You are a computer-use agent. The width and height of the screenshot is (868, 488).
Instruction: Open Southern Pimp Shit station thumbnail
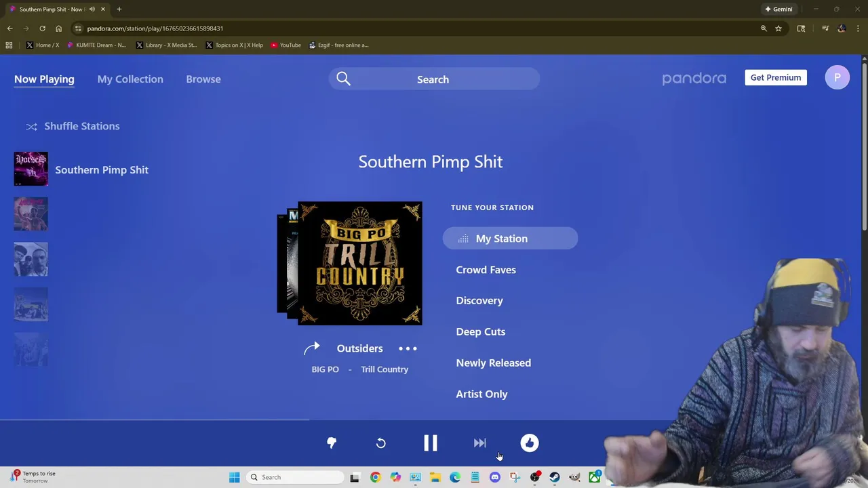31,169
